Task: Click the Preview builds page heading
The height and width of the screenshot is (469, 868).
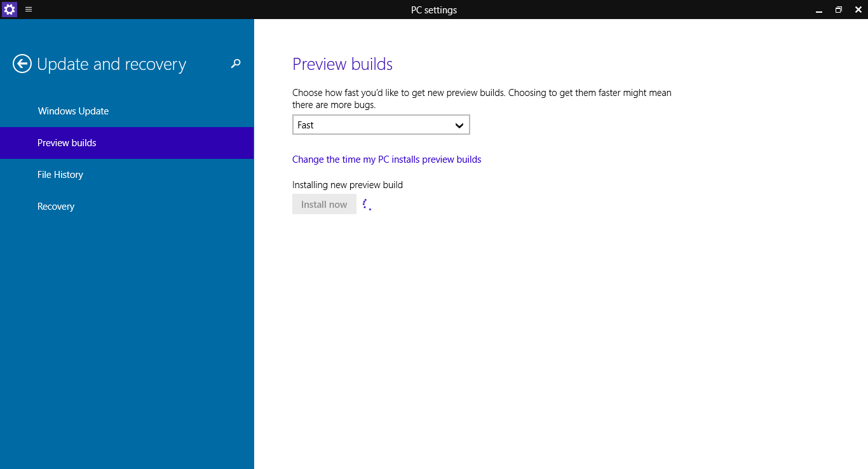Action: [342, 64]
